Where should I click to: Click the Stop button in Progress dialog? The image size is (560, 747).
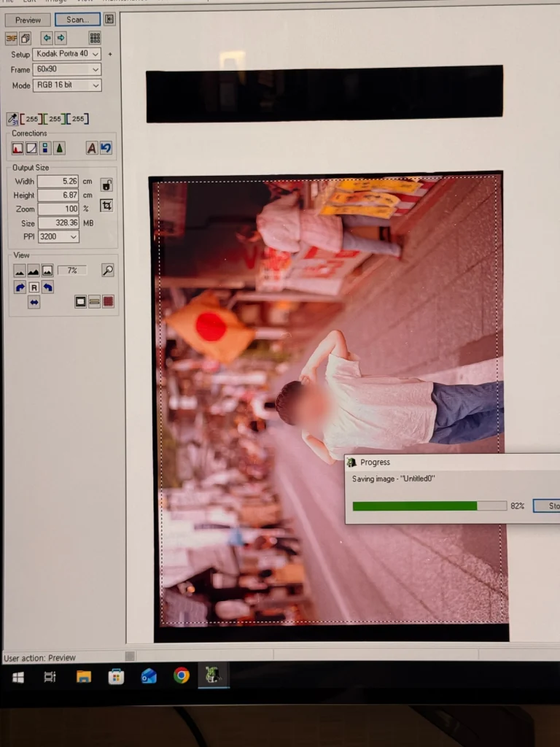(548, 506)
